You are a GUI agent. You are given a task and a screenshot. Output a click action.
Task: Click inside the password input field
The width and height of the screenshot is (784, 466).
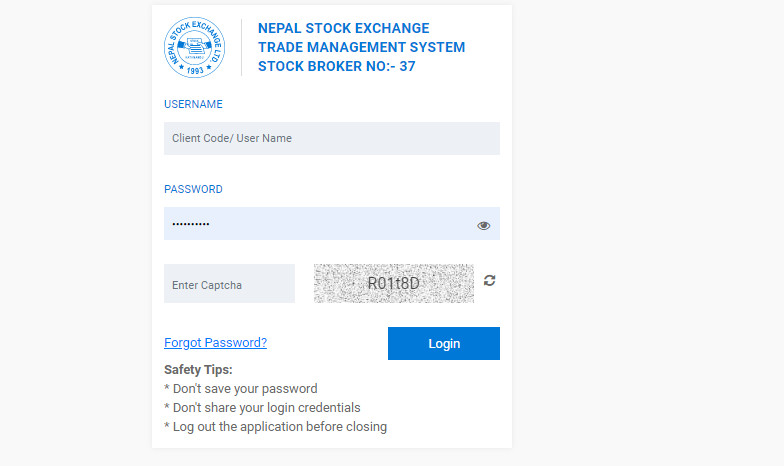332,224
